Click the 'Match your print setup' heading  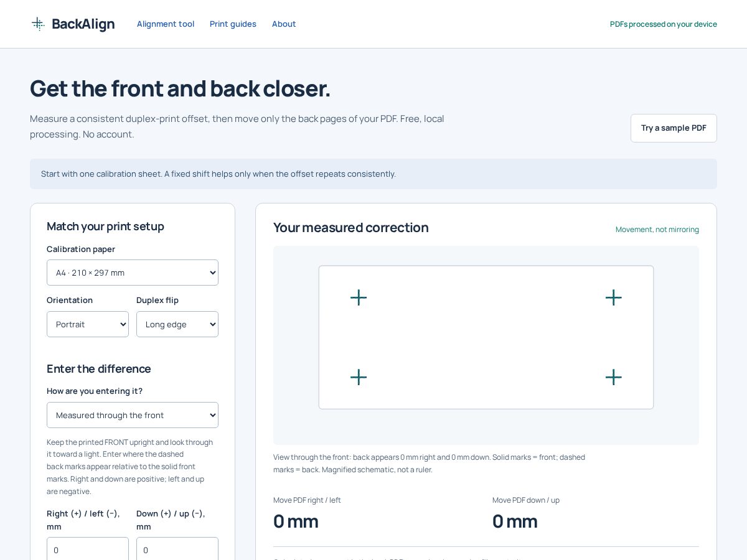click(x=105, y=226)
